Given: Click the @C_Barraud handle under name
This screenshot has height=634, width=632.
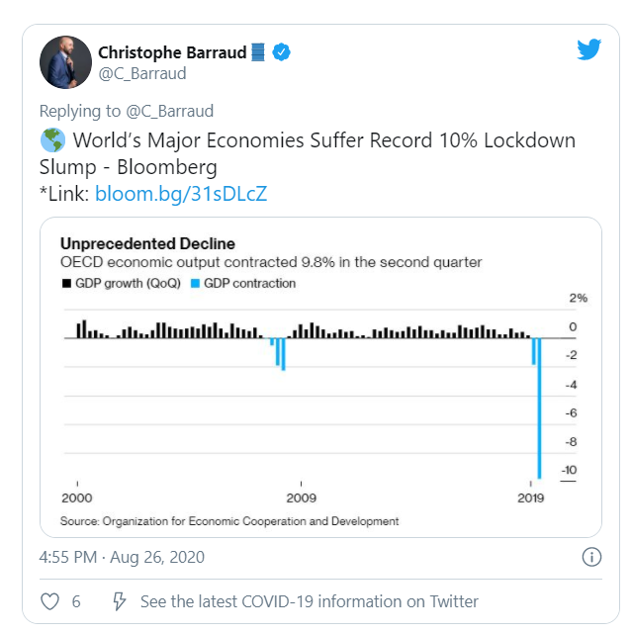Looking at the screenshot, I should coord(142,74).
